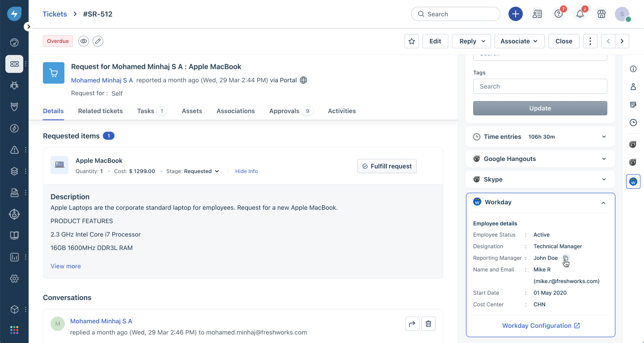Click the Freshservice lightning logo

click(14, 14)
